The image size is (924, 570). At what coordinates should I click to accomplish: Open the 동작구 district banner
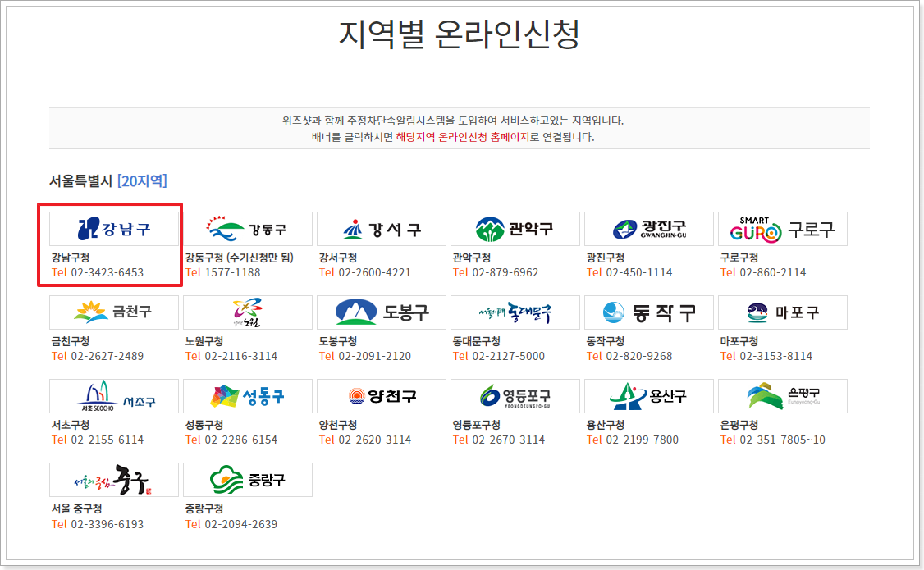click(x=649, y=312)
